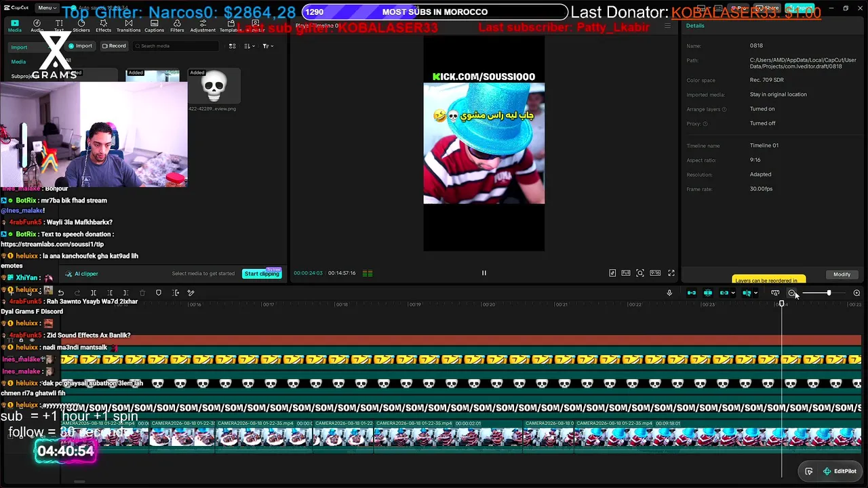Toggle clip linkage on the timeline
This screenshot has height=488, width=868.
pos(724,293)
